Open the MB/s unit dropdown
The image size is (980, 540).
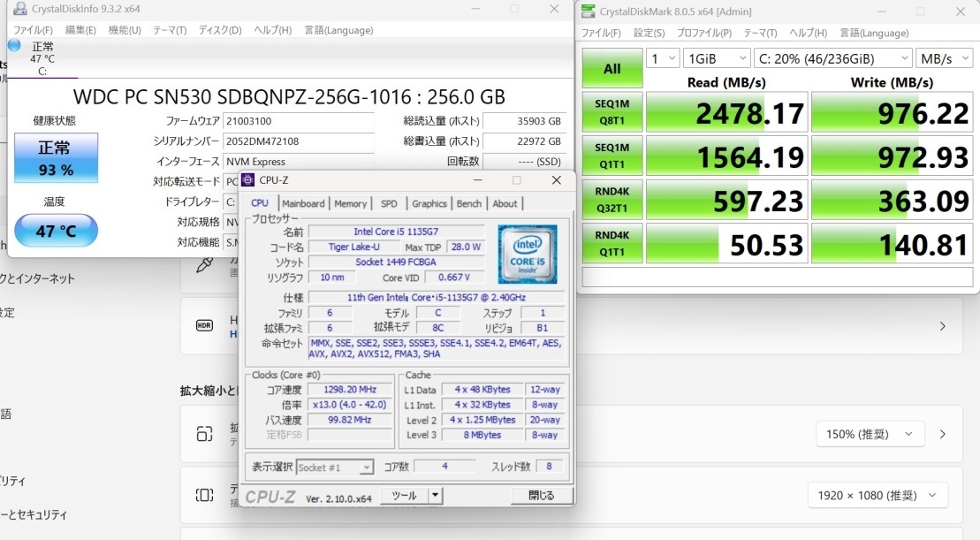[945, 58]
